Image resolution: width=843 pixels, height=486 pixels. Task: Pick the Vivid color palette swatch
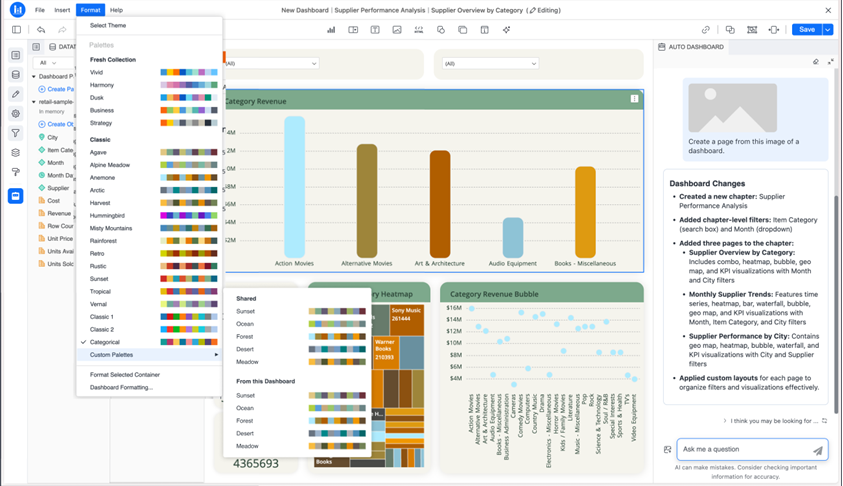(188, 73)
